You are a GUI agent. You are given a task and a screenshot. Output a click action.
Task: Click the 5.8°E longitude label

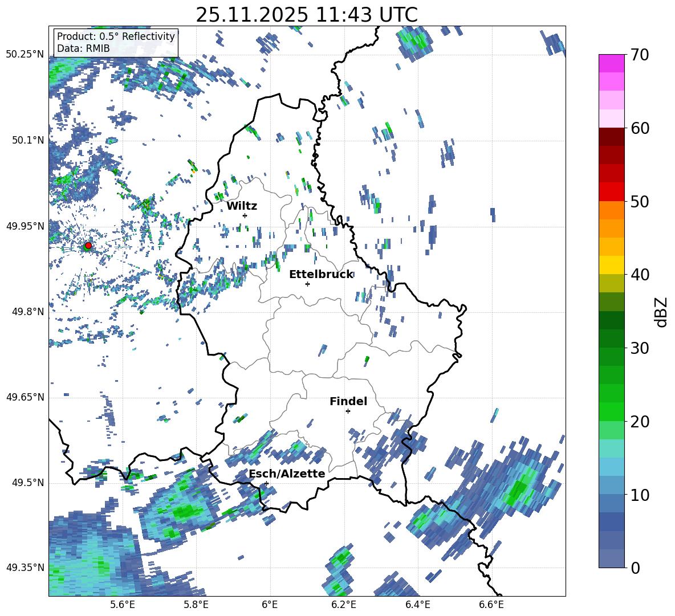click(196, 605)
